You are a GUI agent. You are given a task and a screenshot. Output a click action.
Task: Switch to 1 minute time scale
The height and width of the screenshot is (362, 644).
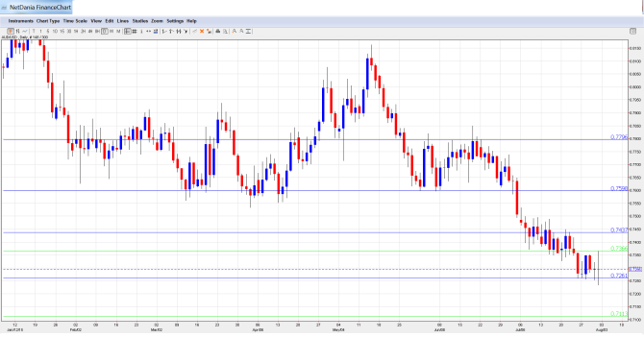[40, 31]
